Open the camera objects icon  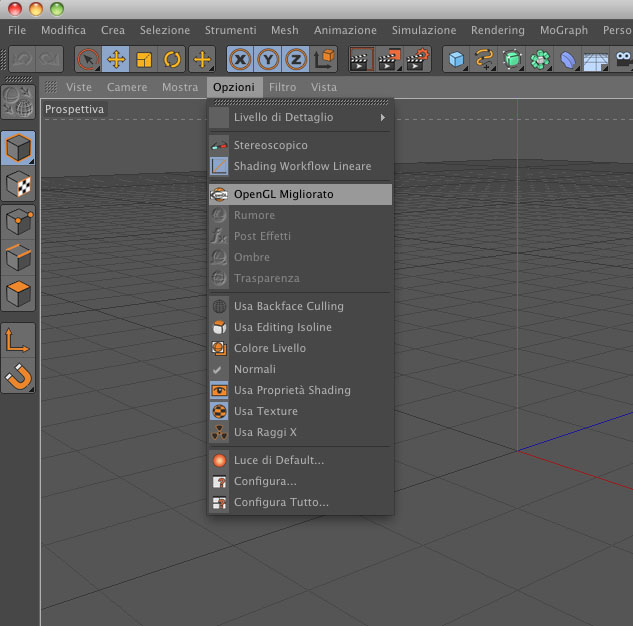pos(623,59)
